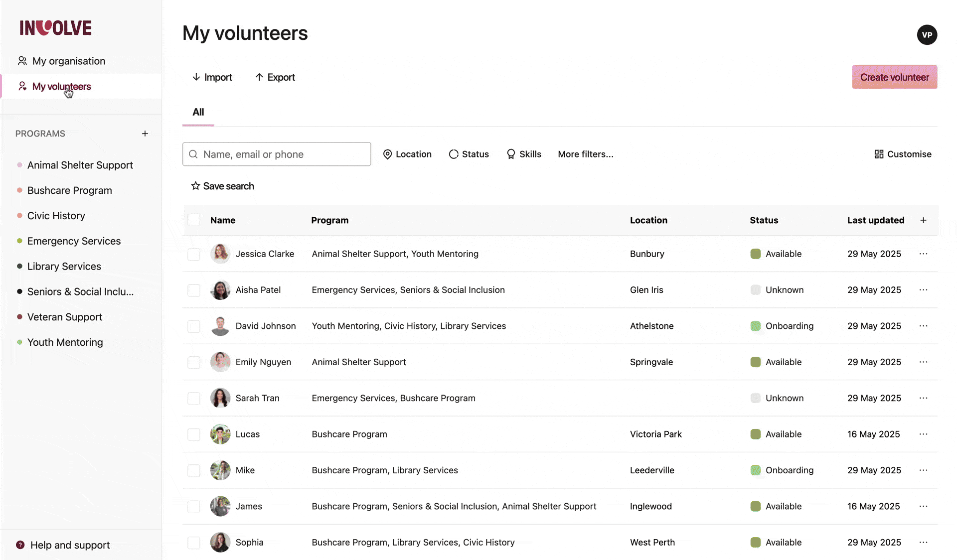Open More filters options
Viewport: 957px width, 560px height.
click(585, 154)
